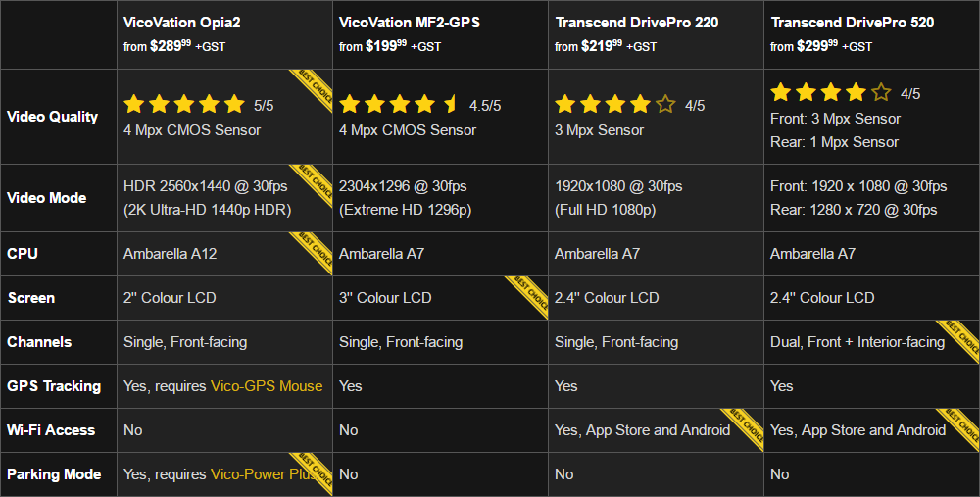Select the Transcend DrivePro 520 column heading
Image resolution: width=980 pixels, height=497 pixels.
click(x=852, y=22)
